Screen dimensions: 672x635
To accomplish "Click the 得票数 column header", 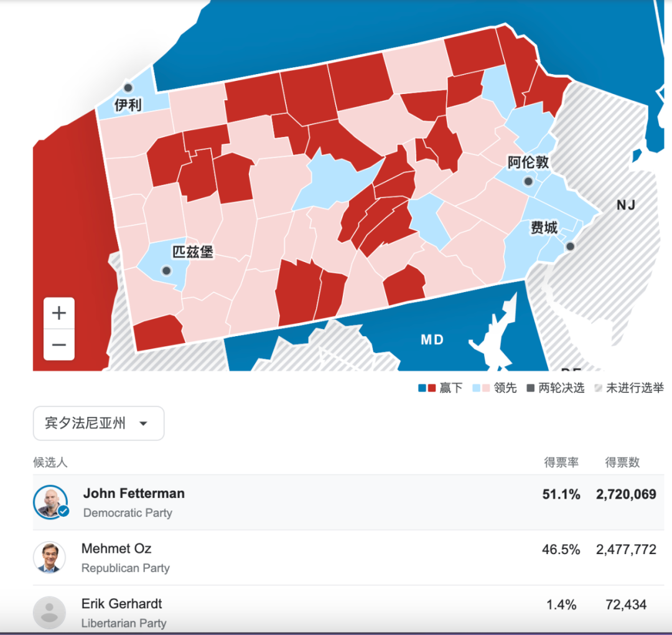I will [x=622, y=462].
